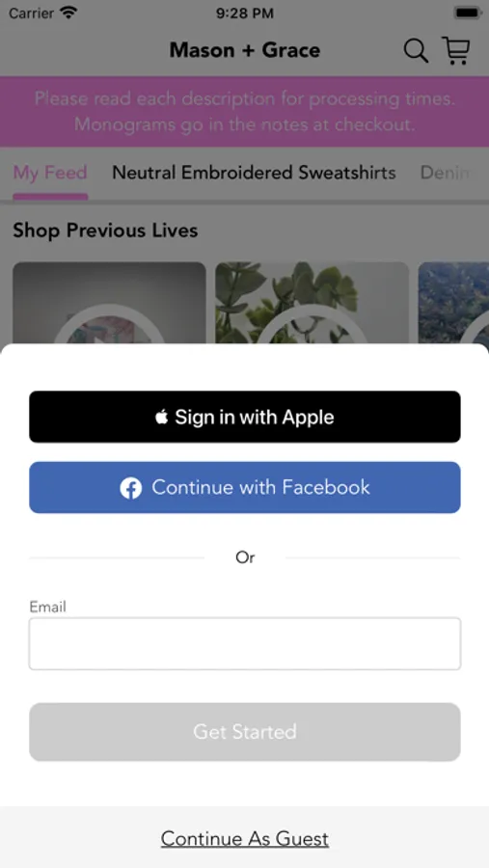This screenshot has height=868, width=489.
Task: Tap the battery indicator icon
Action: [467, 13]
